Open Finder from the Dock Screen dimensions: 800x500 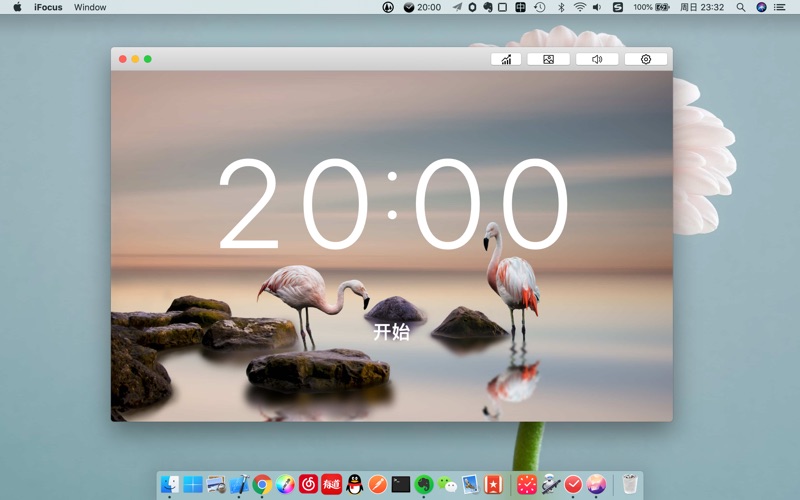(x=170, y=484)
